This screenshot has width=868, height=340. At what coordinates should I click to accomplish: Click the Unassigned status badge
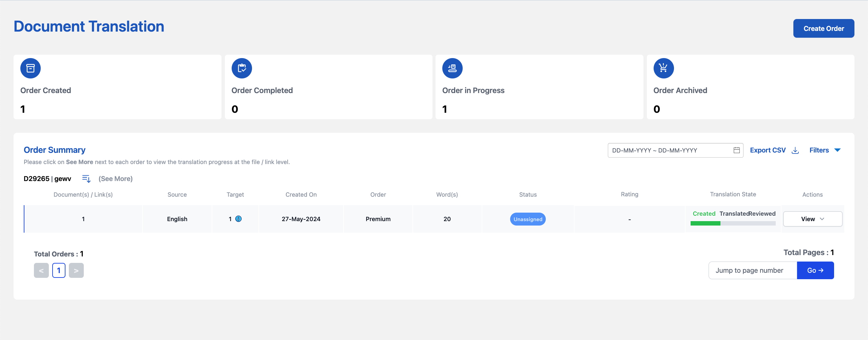pos(528,219)
